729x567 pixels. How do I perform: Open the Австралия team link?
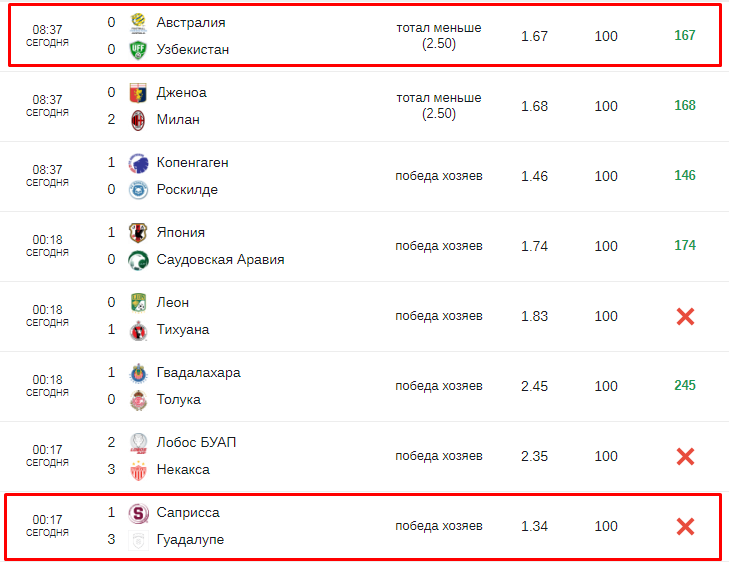click(x=191, y=22)
